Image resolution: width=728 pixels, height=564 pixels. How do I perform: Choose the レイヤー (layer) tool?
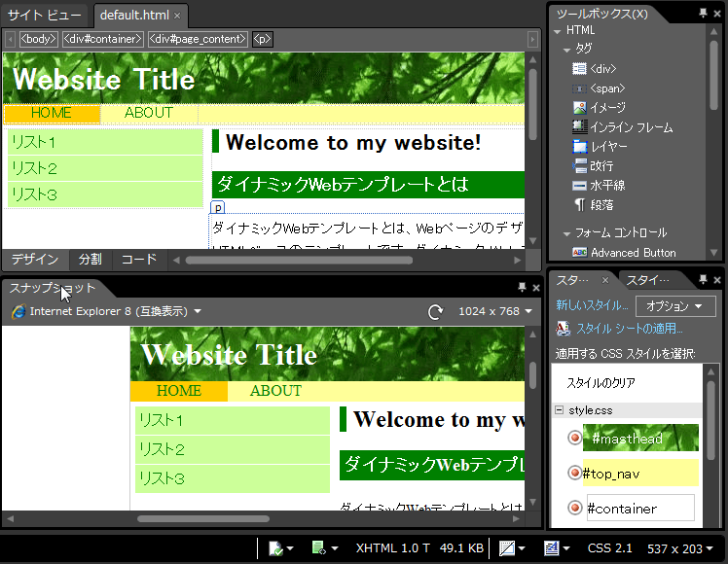(600, 147)
